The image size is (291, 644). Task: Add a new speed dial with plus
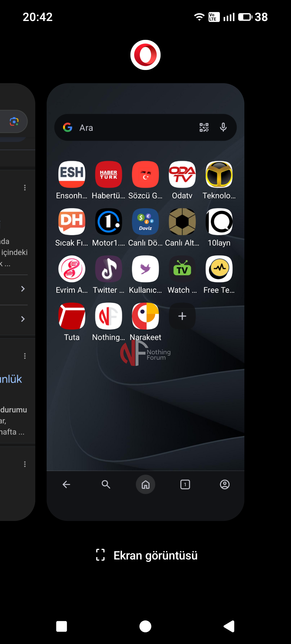coord(182,316)
